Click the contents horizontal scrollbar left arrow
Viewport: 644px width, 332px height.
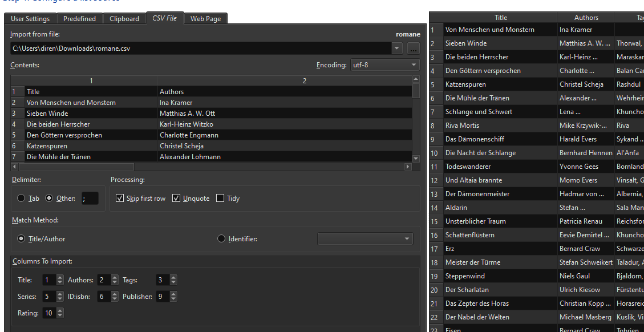click(x=14, y=167)
